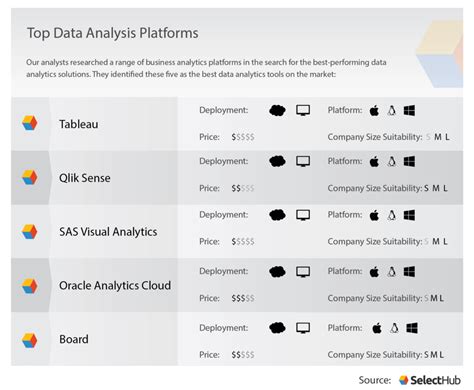The width and height of the screenshot is (474, 390).
Task: Select the Tableau platform name
Action: (79, 124)
